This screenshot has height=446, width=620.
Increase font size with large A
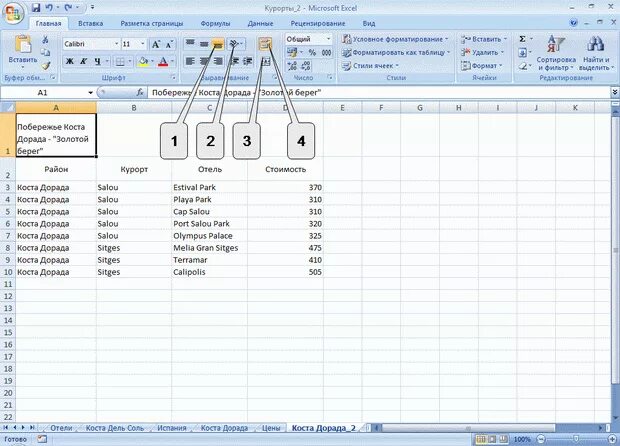(x=156, y=44)
